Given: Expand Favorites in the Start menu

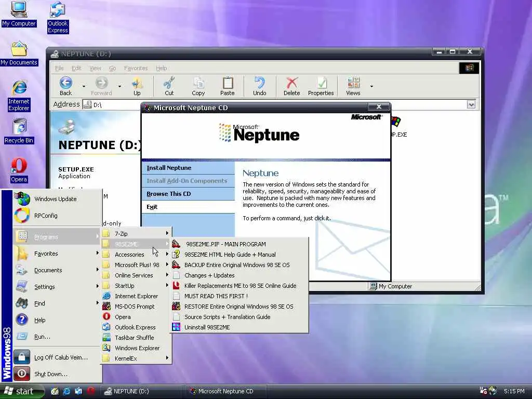Looking at the screenshot, I should pos(57,254).
